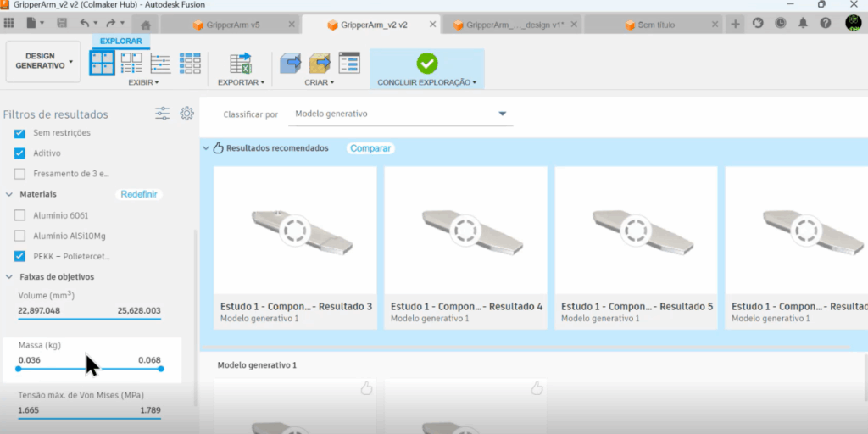Collapse the Resultados recomendados section

[205, 148]
